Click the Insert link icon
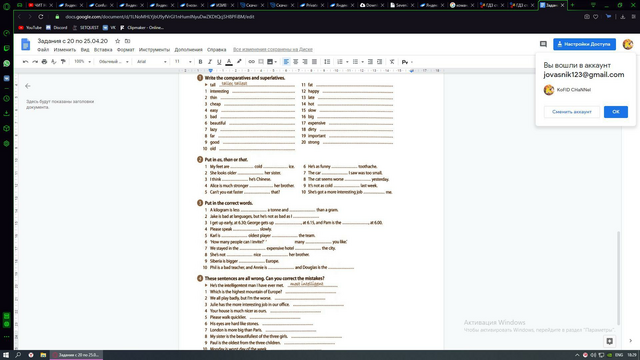This screenshot has height=360, width=640. (251, 62)
